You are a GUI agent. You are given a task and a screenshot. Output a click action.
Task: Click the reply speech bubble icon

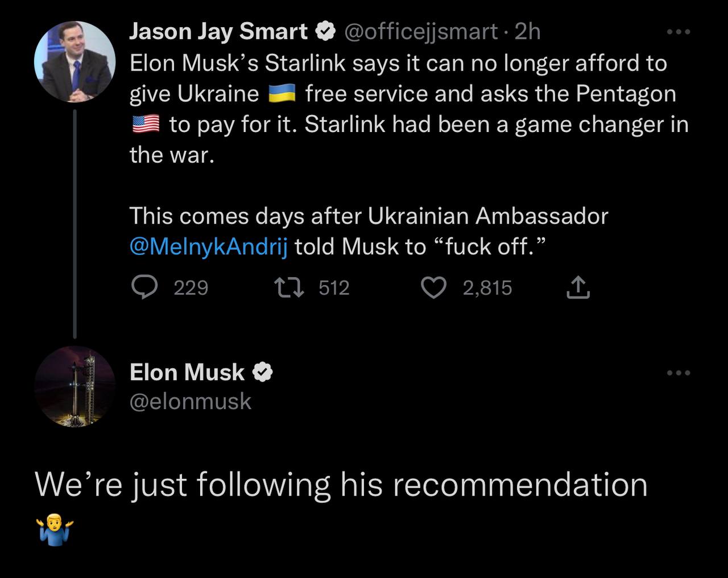(144, 288)
